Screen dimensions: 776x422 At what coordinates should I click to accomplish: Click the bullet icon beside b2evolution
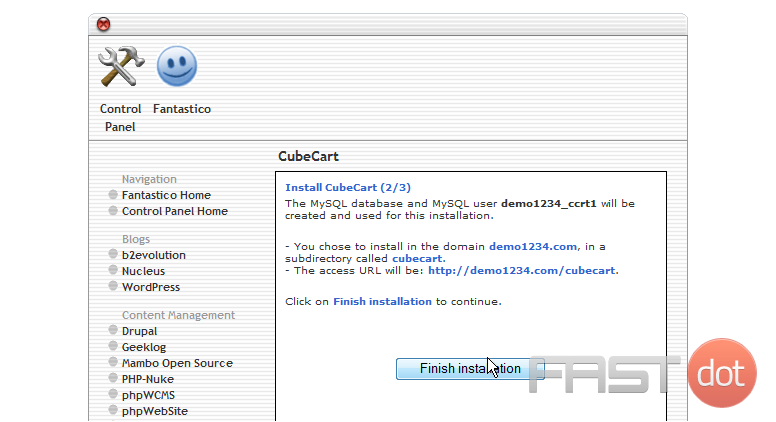point(113,254)
